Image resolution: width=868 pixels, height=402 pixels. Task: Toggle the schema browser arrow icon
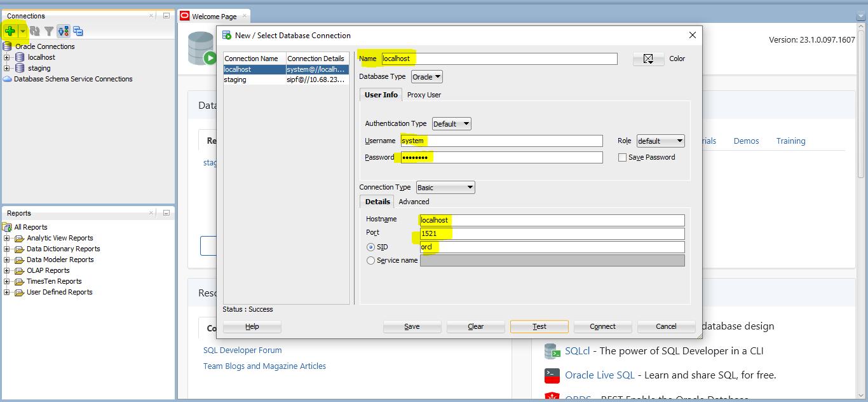click(x=63, y=31)
